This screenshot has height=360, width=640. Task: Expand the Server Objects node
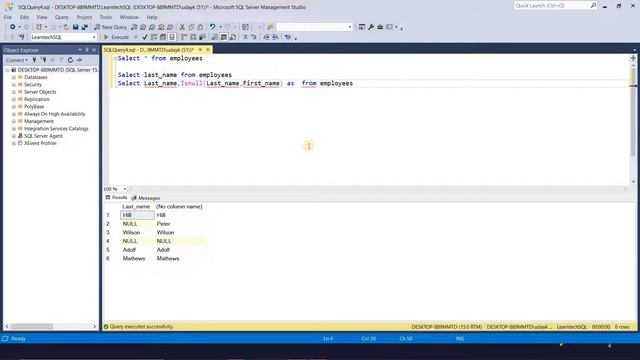(13, 92)
